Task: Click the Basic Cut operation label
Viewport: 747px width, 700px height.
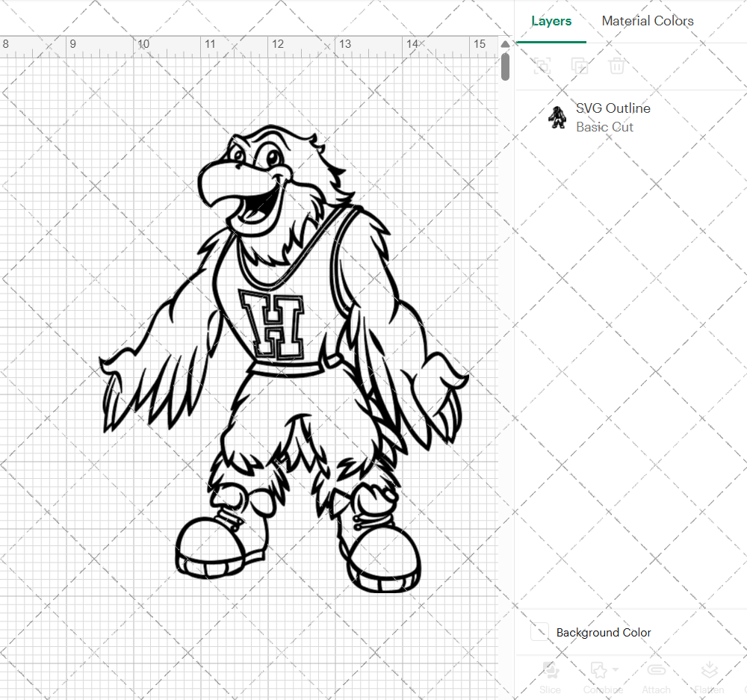Action: [604, 127]
